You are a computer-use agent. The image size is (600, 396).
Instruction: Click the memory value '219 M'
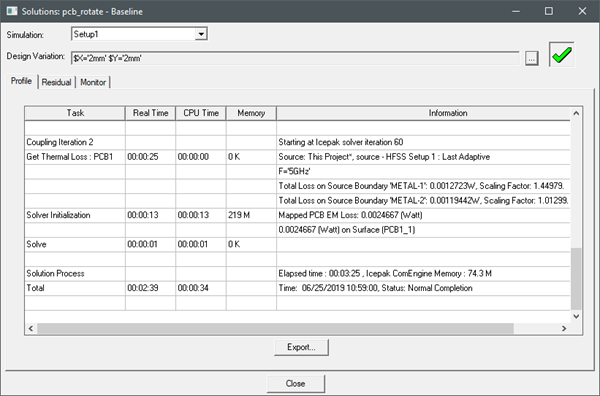click(x=239, y=215)
